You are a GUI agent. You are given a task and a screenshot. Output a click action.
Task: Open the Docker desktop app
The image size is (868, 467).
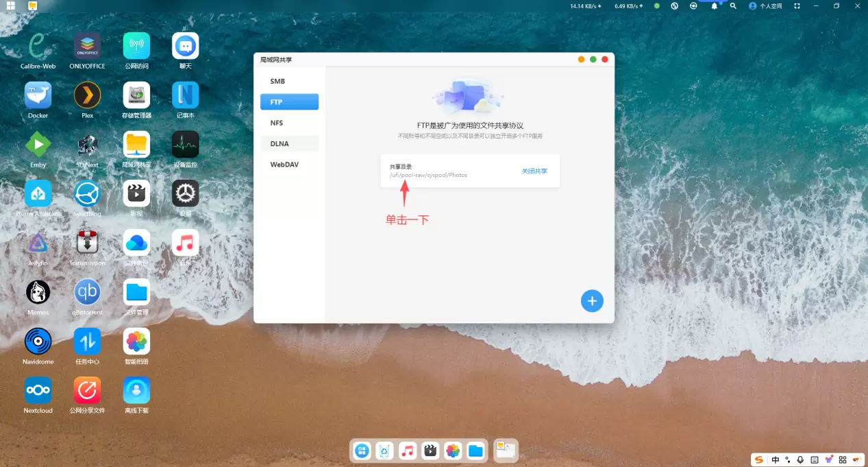tap(38, 95)
